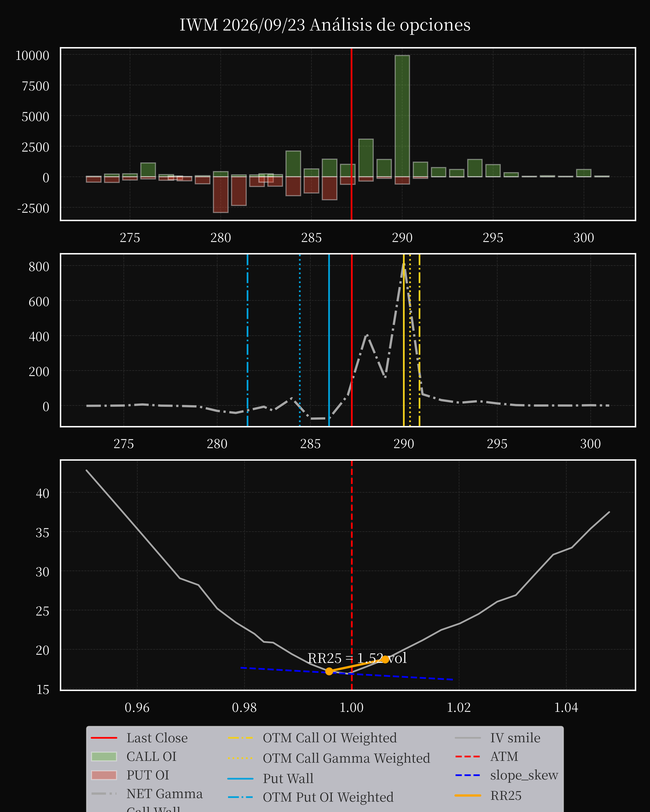Click the tallest green call OI bar at strike 290

pyautogui.click(x=402, y=116)
